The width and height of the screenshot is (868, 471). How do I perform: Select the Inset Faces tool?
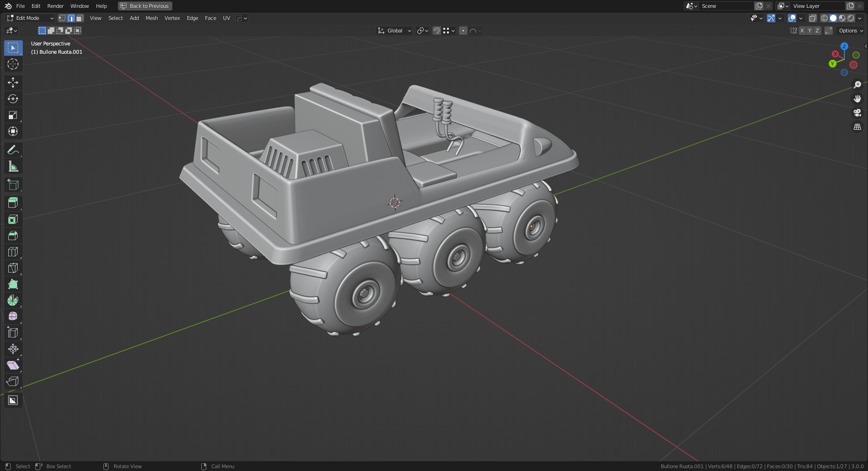click(x=13, y=219)
